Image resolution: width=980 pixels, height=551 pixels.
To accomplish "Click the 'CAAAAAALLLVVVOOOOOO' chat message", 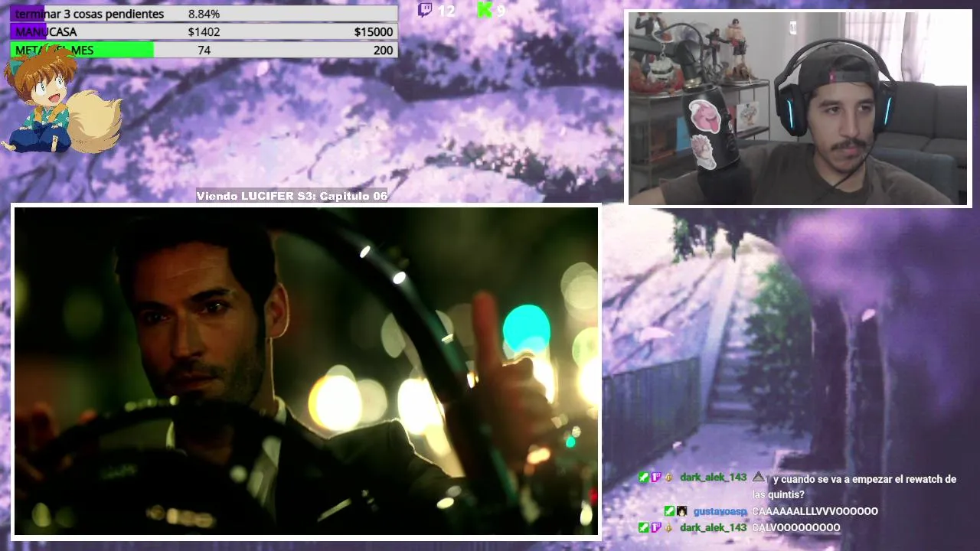I will (815, 511).
